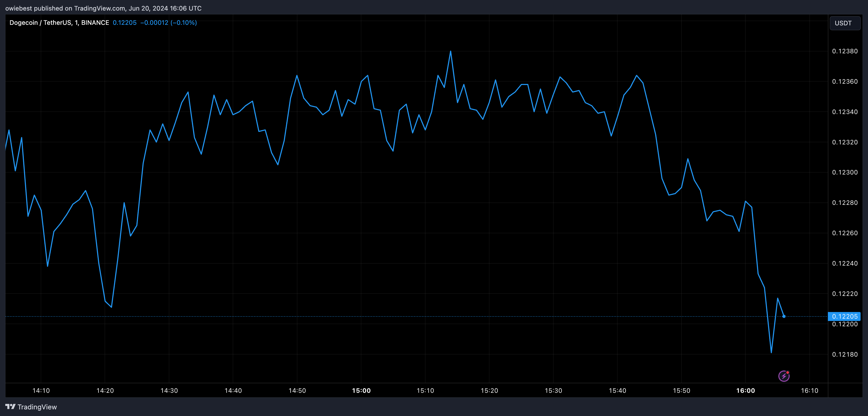
Task: Click the 0.12300 price axis label
Action: pos(845,172)
